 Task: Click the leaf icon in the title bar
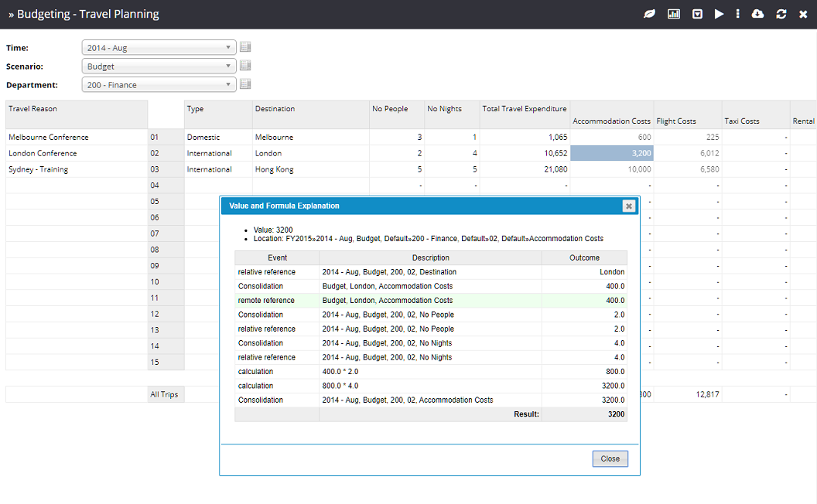coord(649,13)
